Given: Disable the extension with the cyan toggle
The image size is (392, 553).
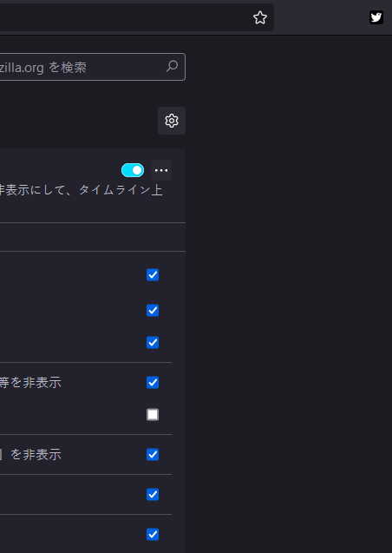Looking at the screenshot, I should (x=133, y=170).
